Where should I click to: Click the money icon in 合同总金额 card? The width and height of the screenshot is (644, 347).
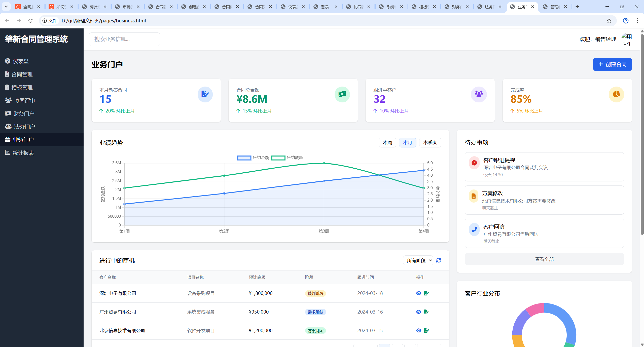click(x=342, y=94)
